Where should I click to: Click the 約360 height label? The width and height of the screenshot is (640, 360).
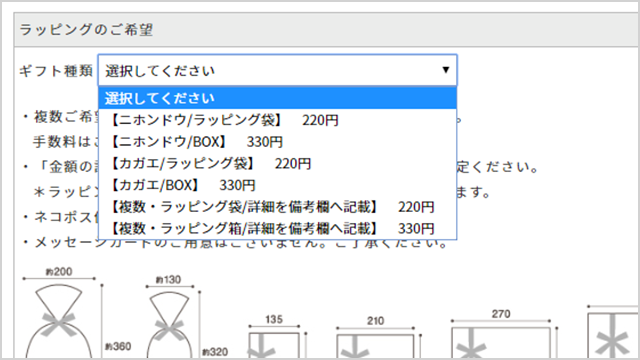pyautogui.click(x=118, y=347)
